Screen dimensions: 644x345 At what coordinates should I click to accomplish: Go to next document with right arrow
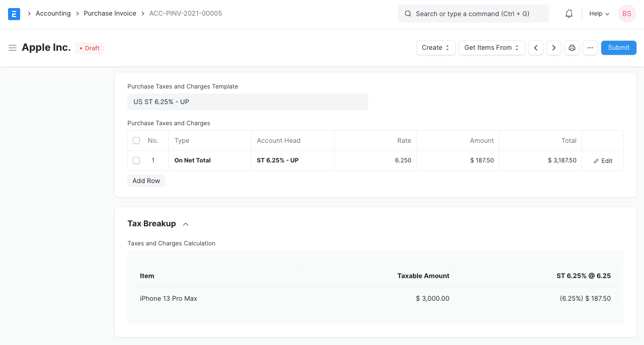click(x=553, y=47)
